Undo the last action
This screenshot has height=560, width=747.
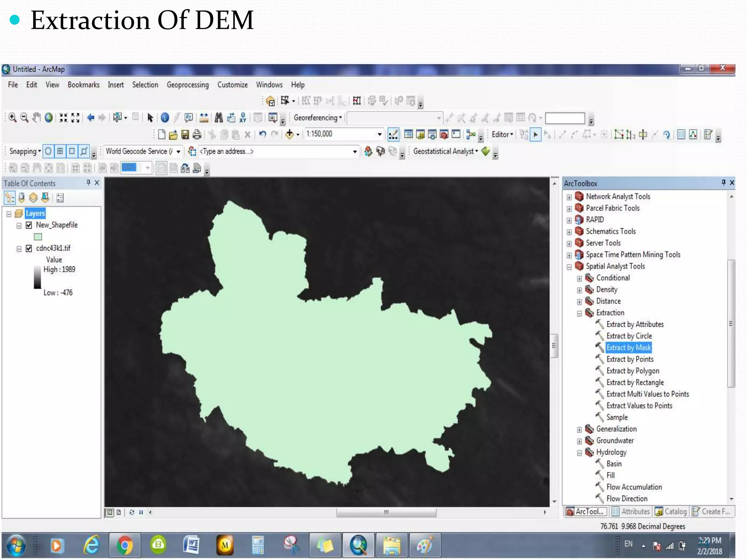pos(262,134)
